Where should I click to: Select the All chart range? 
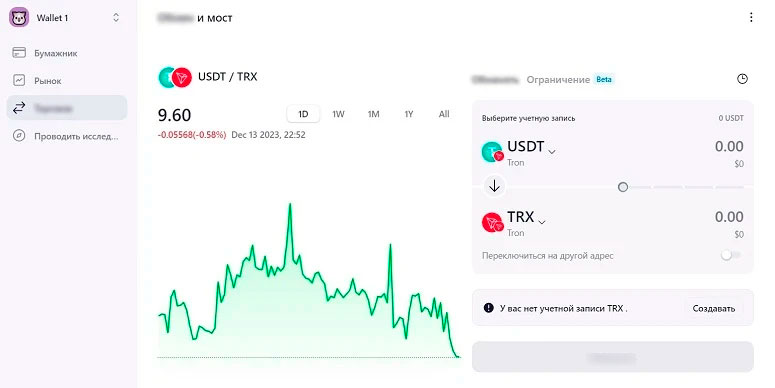pos(444,114)
